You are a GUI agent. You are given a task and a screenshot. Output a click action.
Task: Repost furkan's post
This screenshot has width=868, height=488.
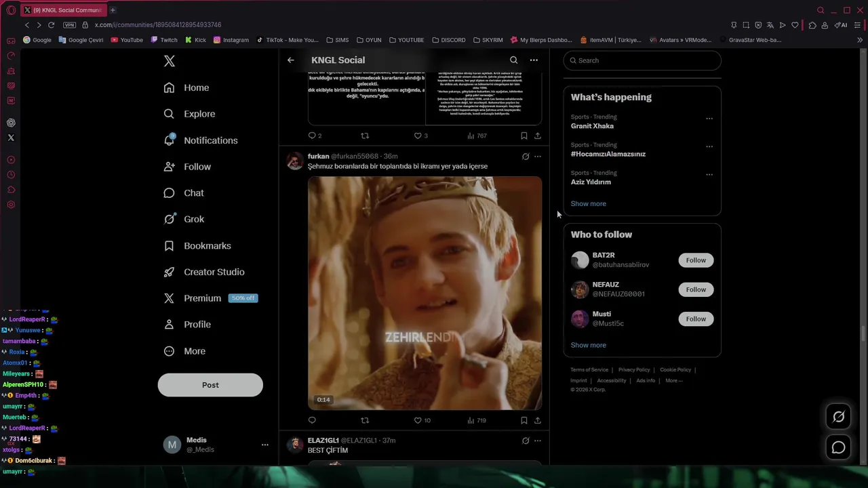[365, 420]
